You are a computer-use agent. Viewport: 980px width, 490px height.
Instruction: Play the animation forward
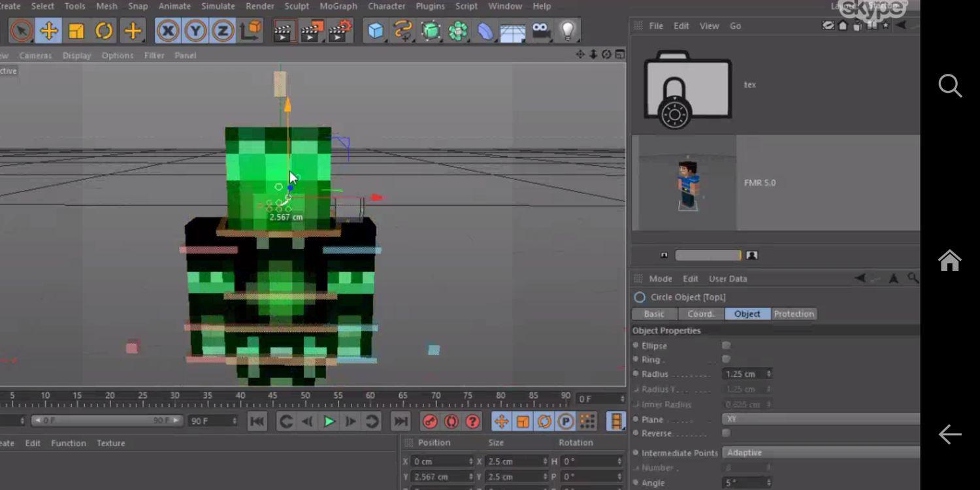[x=329, y=421]
